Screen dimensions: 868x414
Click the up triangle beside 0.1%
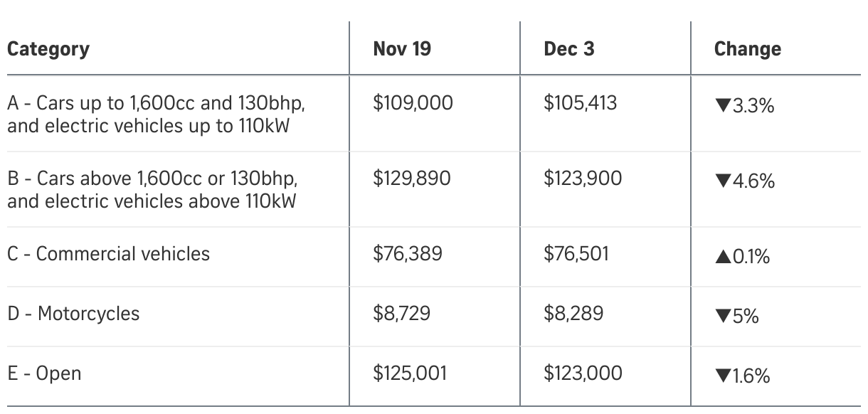[x=722, y=258]
